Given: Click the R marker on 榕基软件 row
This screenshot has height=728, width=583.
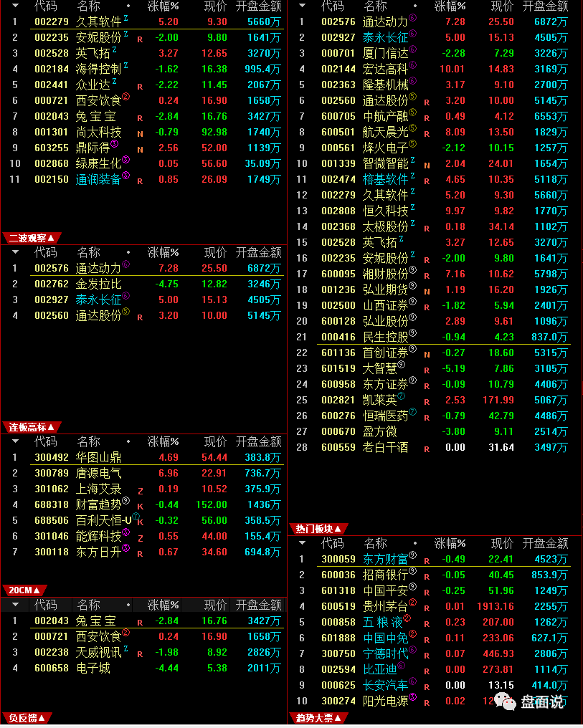Looking at the screenshot, I should (x=427, y=181).
